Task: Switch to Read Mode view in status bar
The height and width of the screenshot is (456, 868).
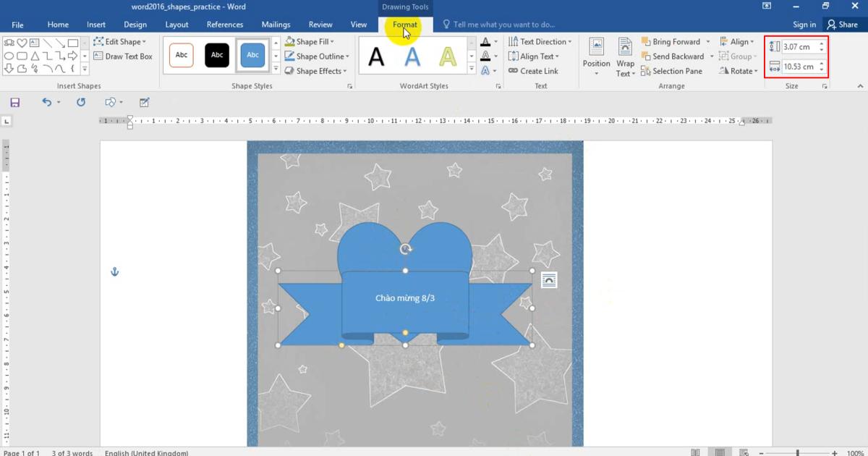Action: [695, 452]
